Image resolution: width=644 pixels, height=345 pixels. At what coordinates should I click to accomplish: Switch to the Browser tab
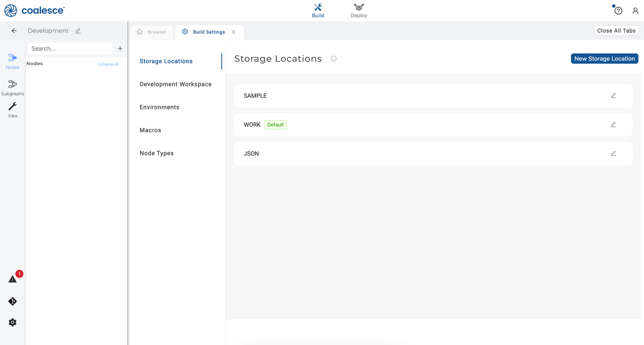(152, 32)
